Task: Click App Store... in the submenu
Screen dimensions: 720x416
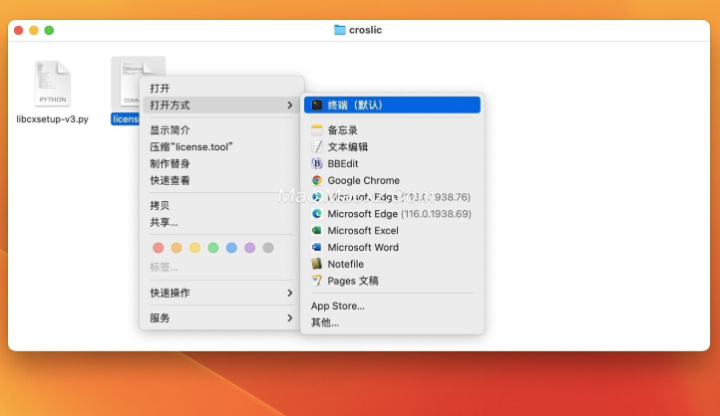Action: click(x=338, y=306)
